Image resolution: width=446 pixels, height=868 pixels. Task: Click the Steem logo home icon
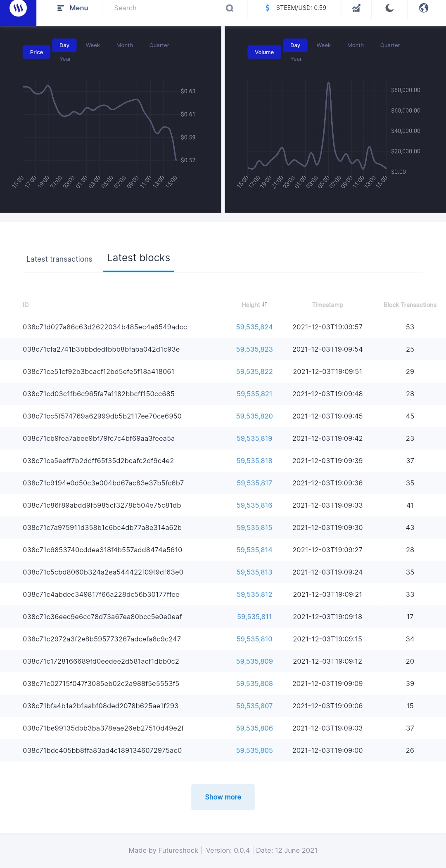pyautogui.click(x=18, y=8)
